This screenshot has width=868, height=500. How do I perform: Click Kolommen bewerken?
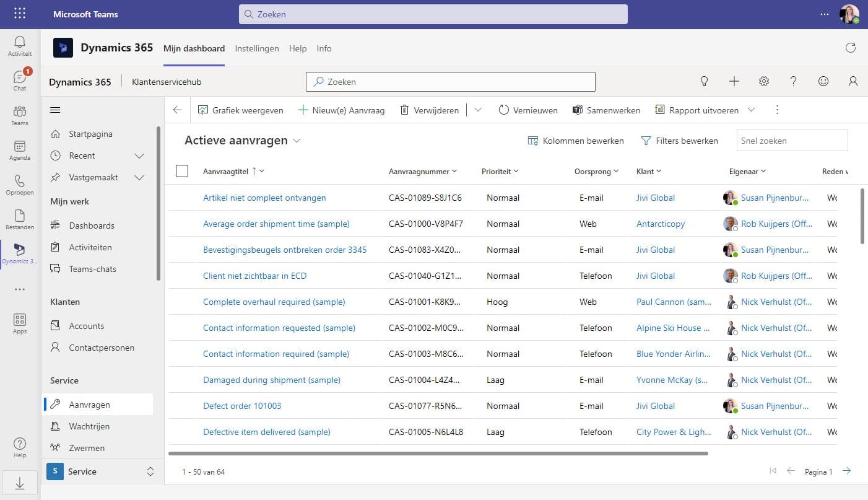tap(576, 141)
